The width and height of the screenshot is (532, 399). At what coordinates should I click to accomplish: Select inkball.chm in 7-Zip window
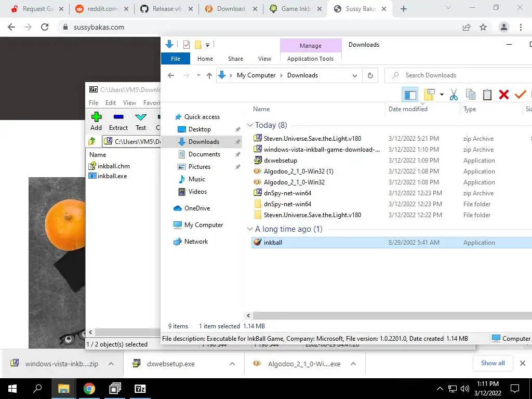coord(109,166)
